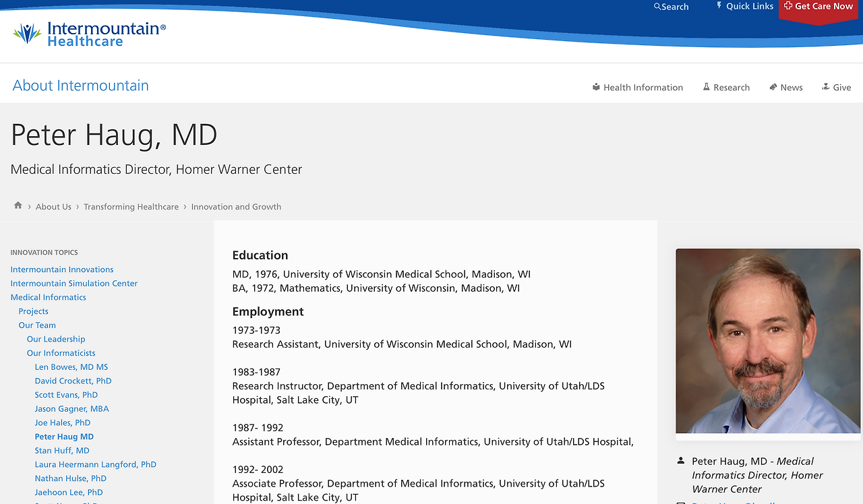
Task: Open Len Bowes, MD MS profile
Action: point(71,367)
